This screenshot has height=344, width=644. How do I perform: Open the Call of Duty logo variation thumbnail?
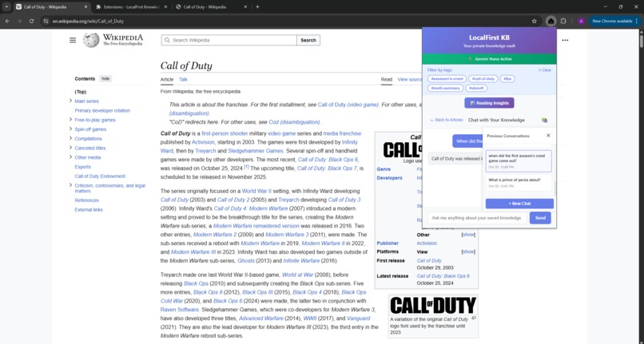(x=433, y=306)
